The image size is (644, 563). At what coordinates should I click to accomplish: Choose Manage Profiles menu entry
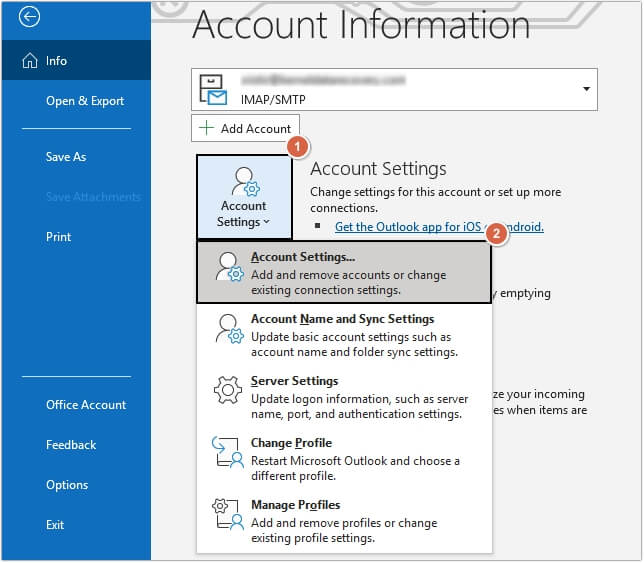pos(344,521)
